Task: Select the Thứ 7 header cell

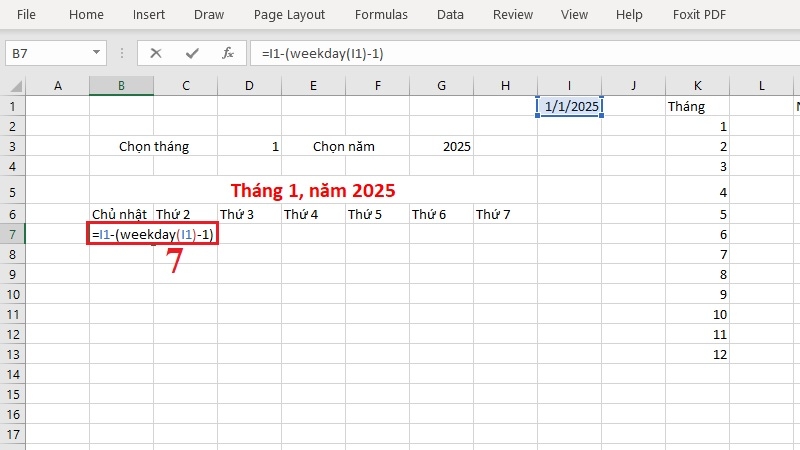Action: [505, 214]
